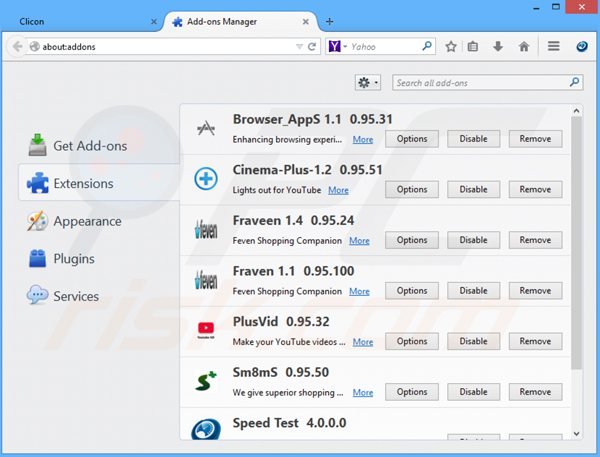The width and height of the screenshot is (600, 457).
Task: Open Options for PlusVid
Action: pos(412,341)
